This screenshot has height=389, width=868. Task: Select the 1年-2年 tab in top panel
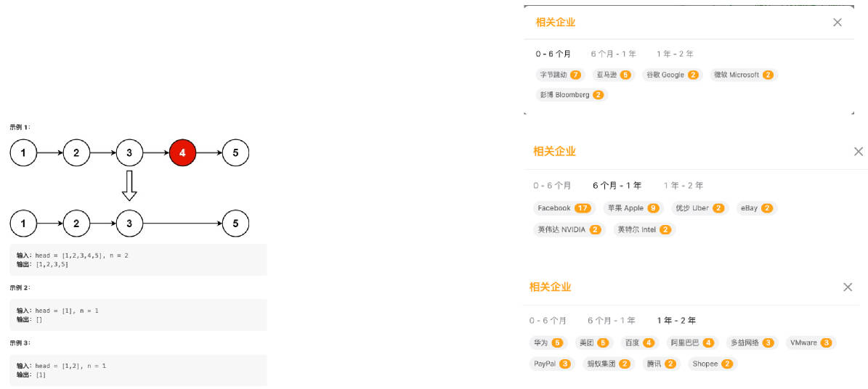[675, 54]
